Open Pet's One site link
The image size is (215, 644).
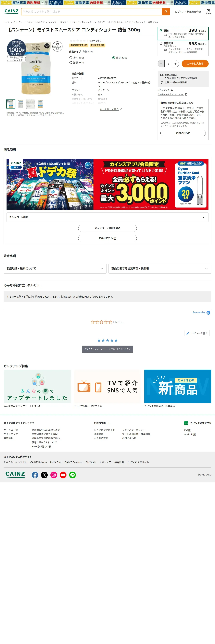[56, 462]
